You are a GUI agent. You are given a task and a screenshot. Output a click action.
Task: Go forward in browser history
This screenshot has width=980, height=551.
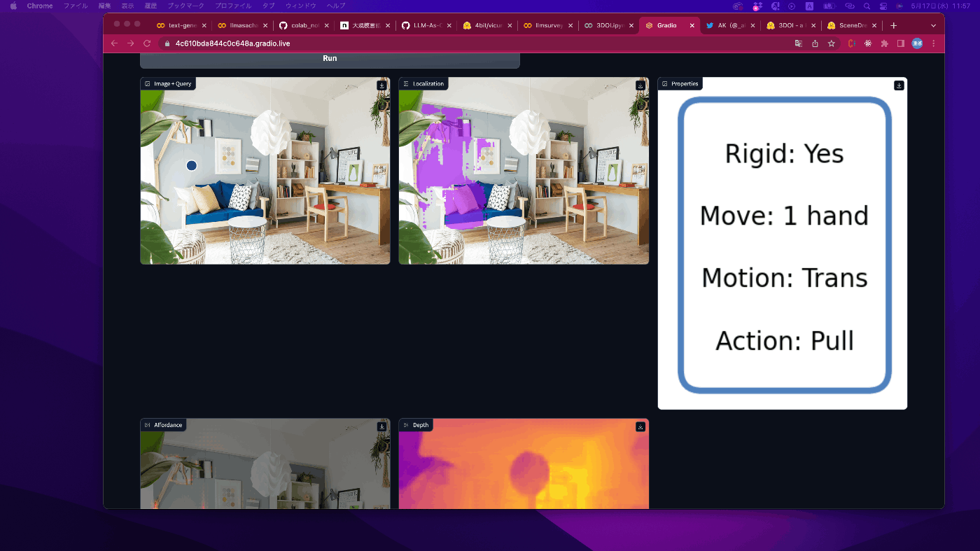click(130, 43)
